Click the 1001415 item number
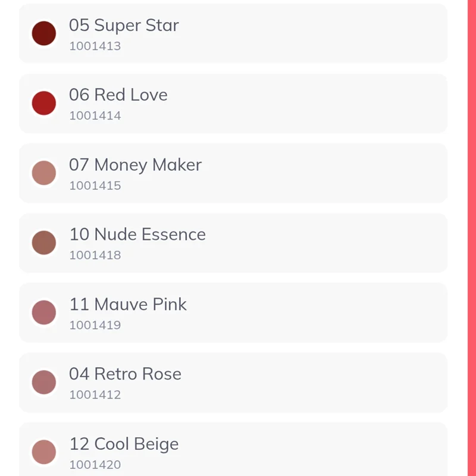This screenshot has width=476, height=476. (95, 186)
